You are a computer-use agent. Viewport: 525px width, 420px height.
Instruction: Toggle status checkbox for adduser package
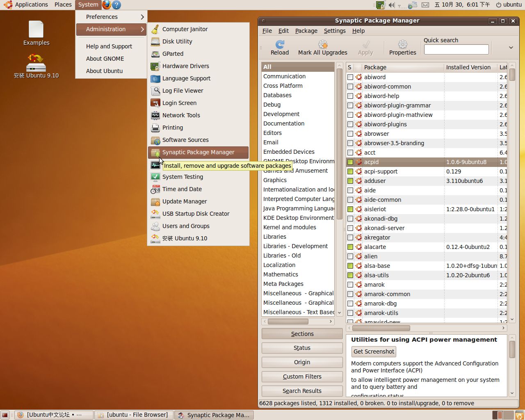(350, 181)
